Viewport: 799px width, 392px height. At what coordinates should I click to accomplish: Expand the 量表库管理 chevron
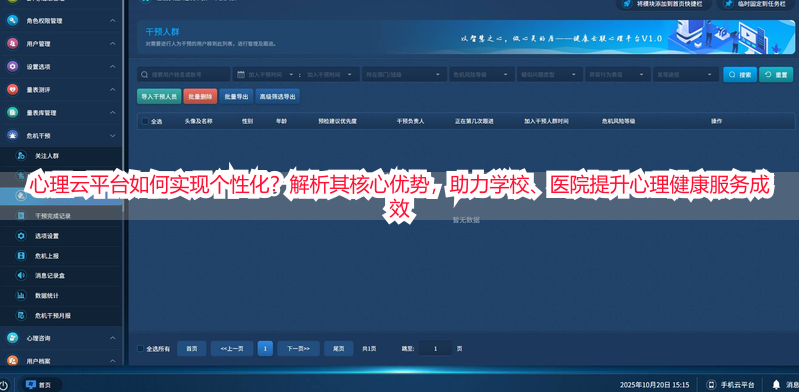(x=113, y=113)
